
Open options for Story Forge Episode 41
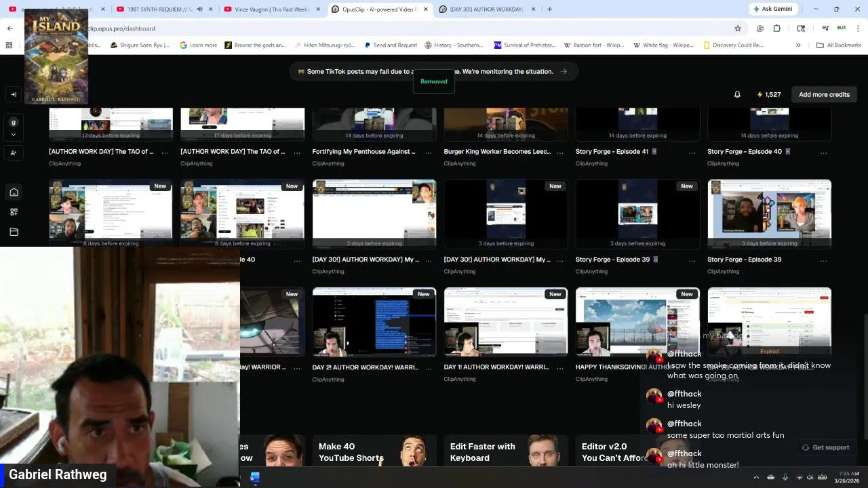pos(692,152)
